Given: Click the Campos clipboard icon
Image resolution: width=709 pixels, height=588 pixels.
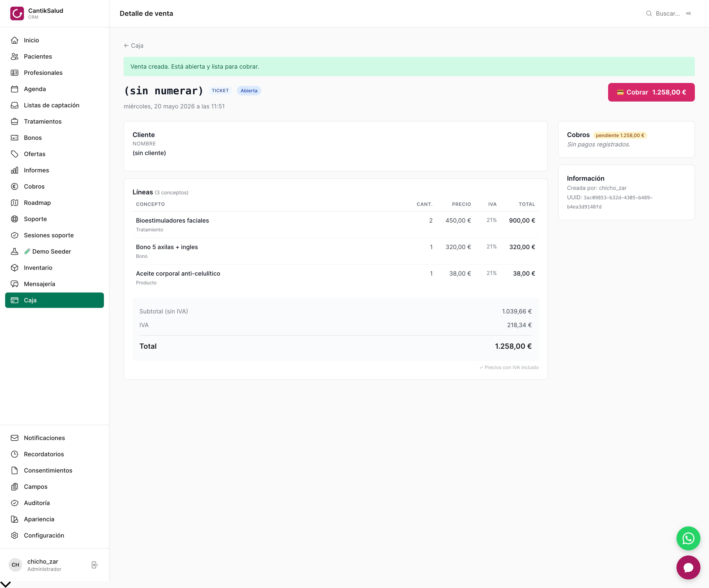Looking at the screenshot, I should coord(15,486).
